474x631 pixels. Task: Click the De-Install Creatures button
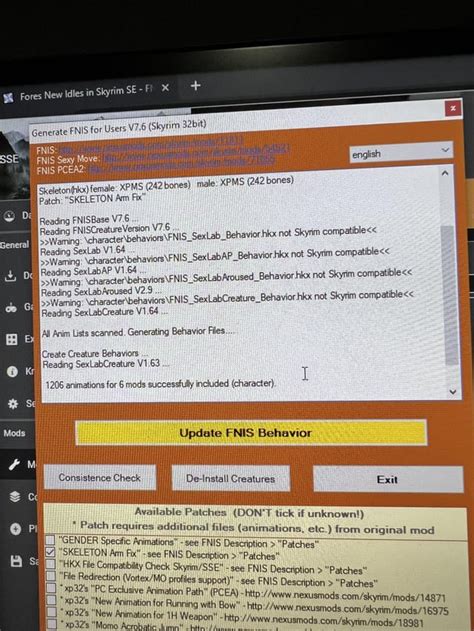tap(231, 478)
